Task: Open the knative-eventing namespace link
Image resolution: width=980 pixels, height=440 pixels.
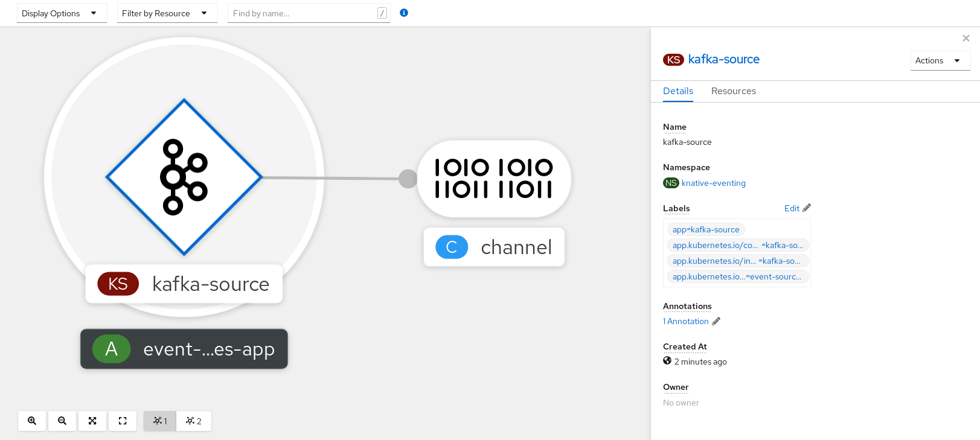Action: [x=713, y=183]
